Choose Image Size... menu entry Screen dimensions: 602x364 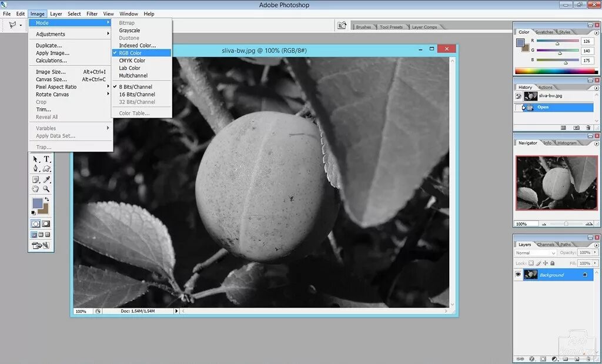[x=71, y=72]
